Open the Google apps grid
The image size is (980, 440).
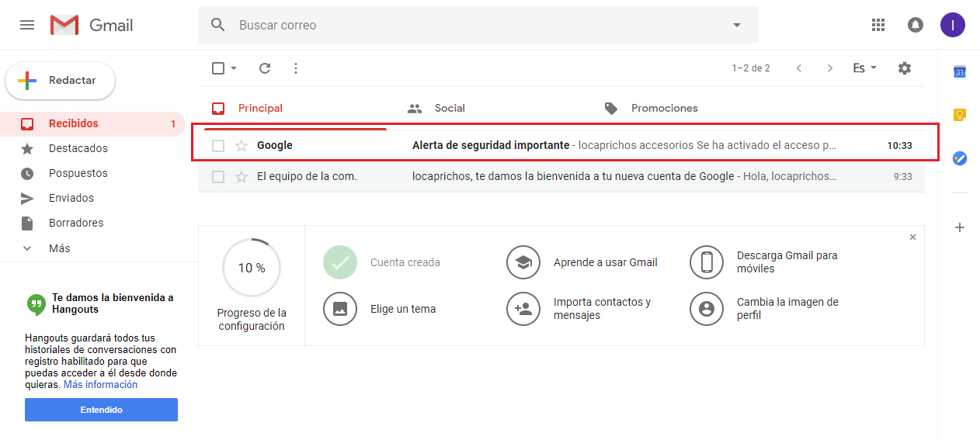pyautogui.click(x=878, y=25)
